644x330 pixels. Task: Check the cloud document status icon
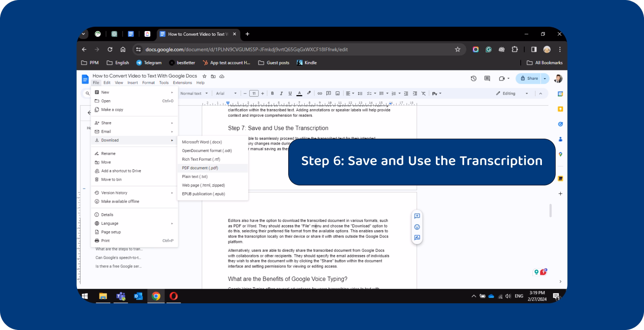click(222, 76)
